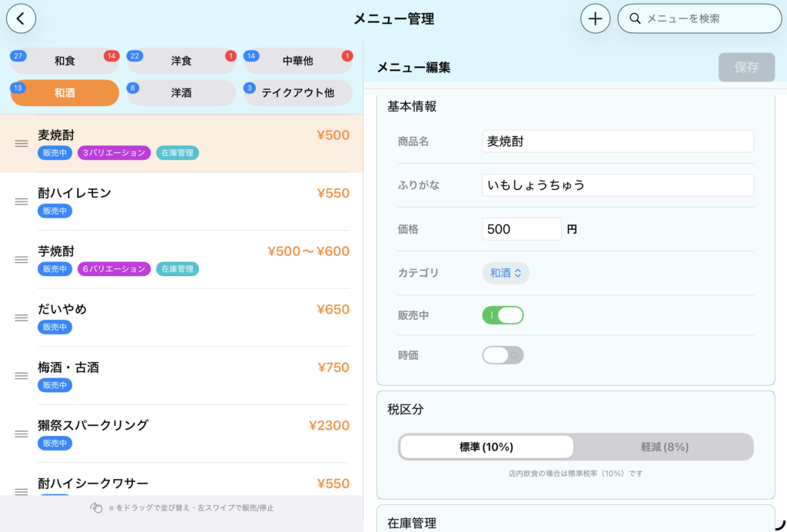This screenshot has width=787, height=532.
Task: Grab the drag handle beside 獺祭スパークリング
Action: pyautogui.click(x=22, y=434)
